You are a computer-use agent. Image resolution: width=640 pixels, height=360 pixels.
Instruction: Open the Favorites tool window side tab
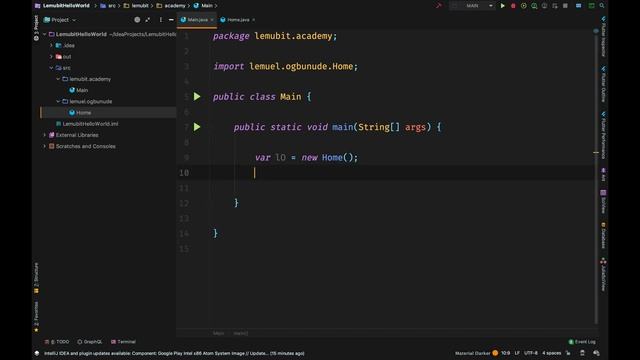click(36, 317)
